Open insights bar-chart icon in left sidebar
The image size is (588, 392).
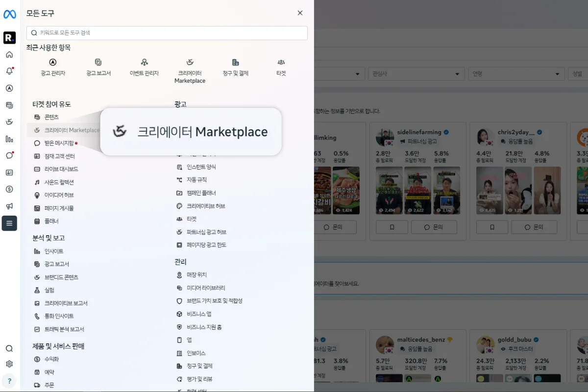9,139
